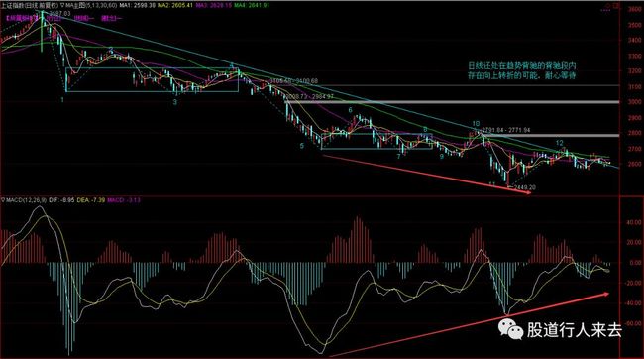Image resolution: width=644 pixels, height=359 pixels.
Task: Click 3600 on the price axis
Action: click(634, 10)
